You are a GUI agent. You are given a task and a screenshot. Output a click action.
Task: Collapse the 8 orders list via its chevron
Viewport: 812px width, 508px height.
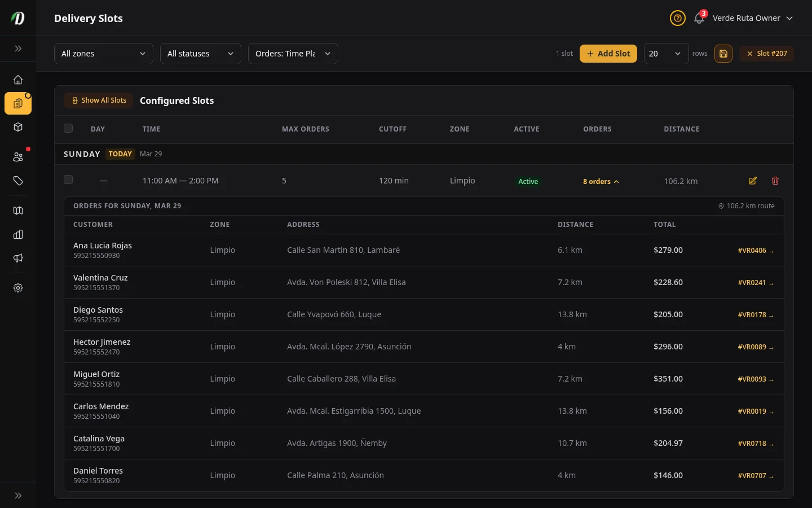point(616,182)
